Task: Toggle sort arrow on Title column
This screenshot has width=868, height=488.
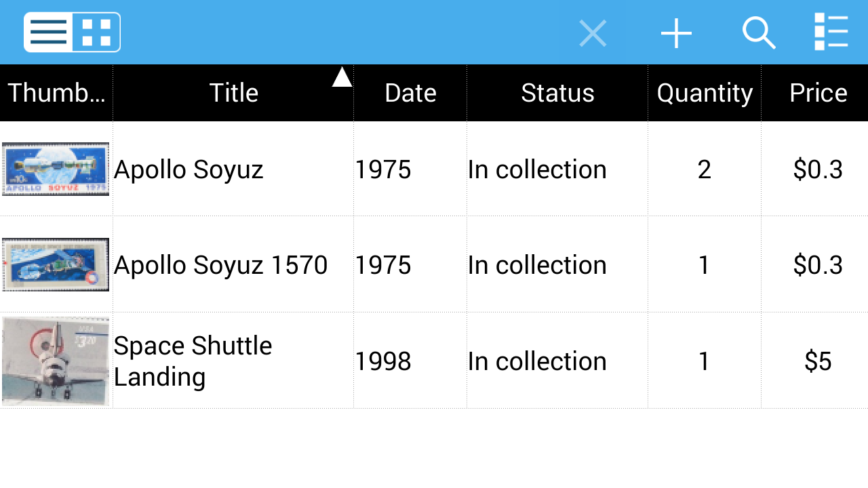Action: coord(342,77)
